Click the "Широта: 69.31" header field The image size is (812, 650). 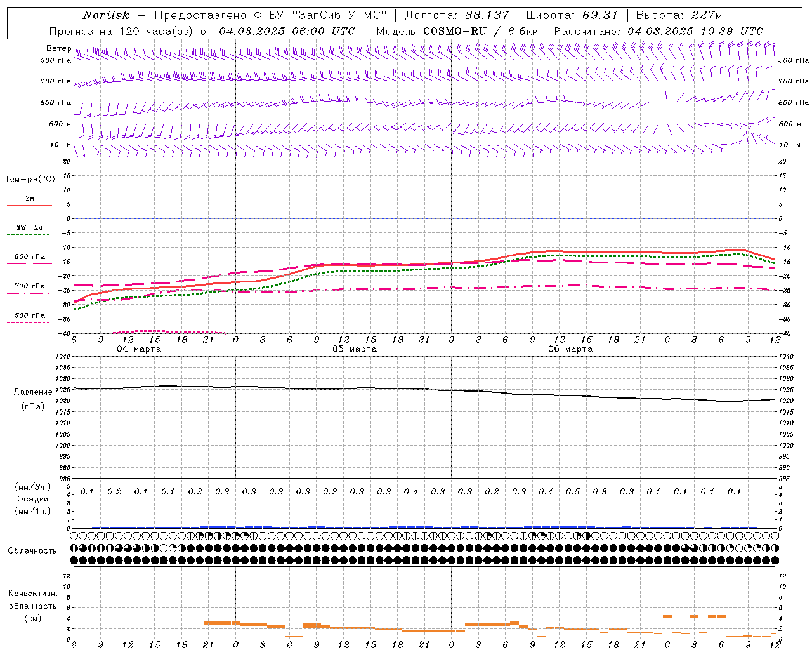point(572,15)
